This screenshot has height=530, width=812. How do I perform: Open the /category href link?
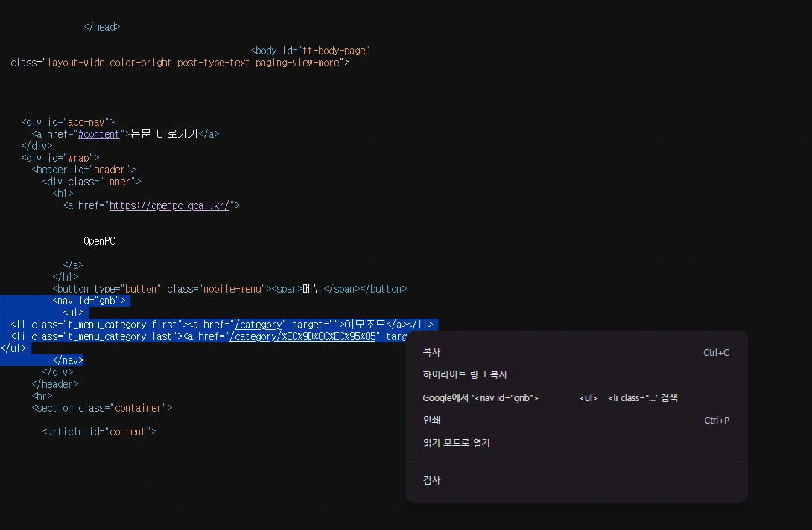point(258,325)
